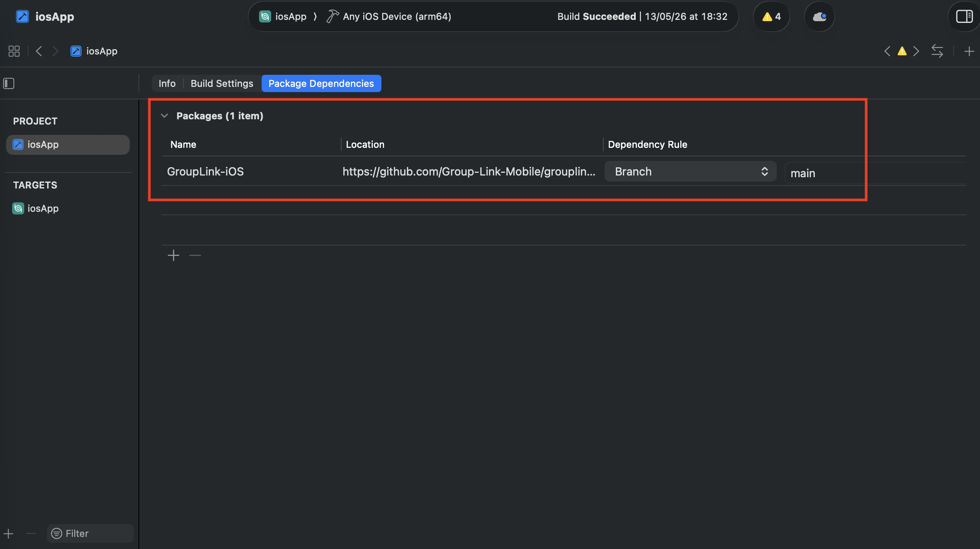Remove selected package dependency
The width and height of the screenshot is (980, 549).
coord(195,255)
